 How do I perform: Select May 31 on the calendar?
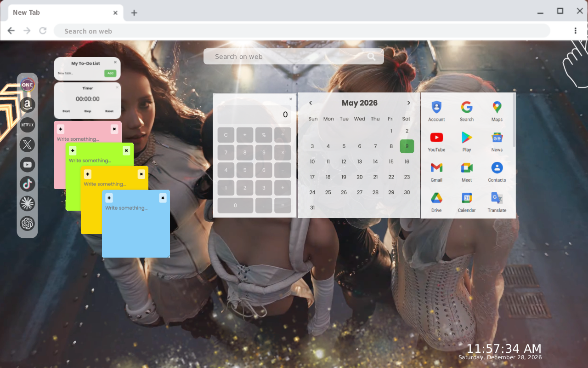click(x=312, y=207)
